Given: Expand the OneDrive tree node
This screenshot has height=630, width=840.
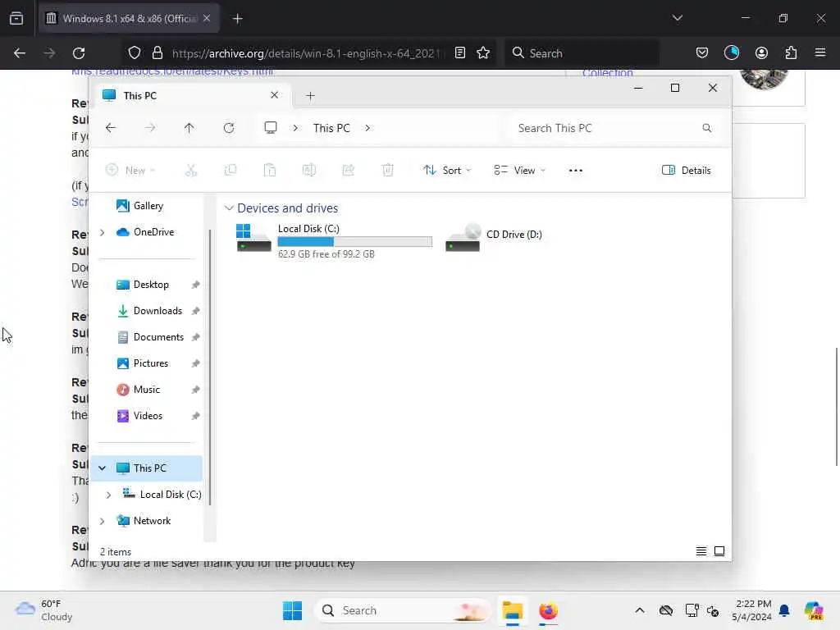Looking at the screenshot, I should click(102, 232).
